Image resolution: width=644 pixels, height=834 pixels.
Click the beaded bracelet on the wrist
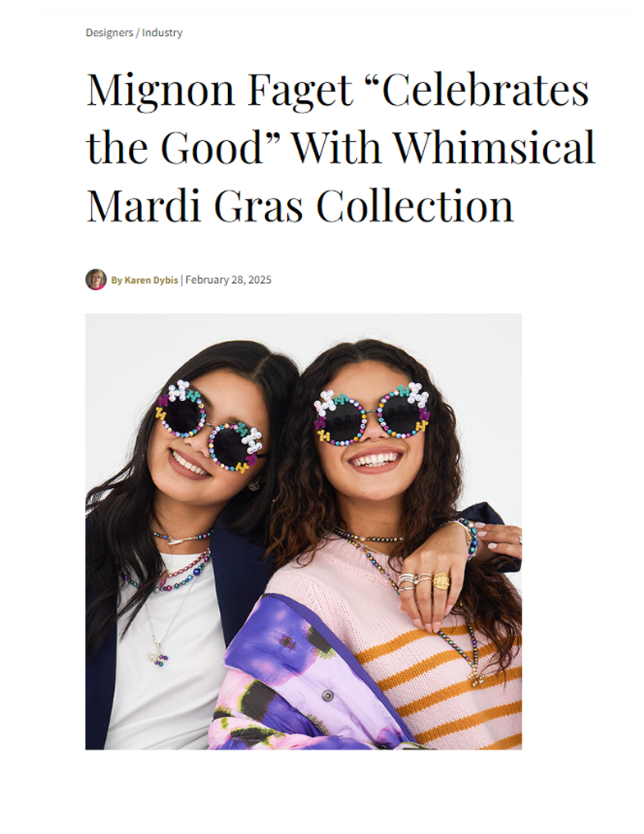click(469, 538)
